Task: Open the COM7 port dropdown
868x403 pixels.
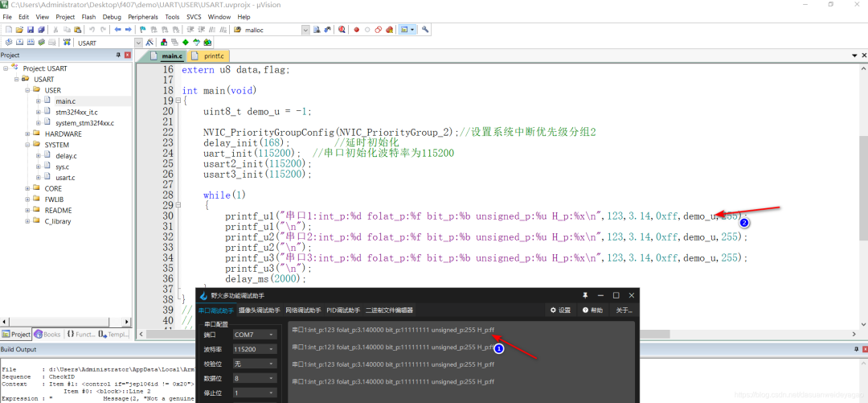Action: pos(255,335)
